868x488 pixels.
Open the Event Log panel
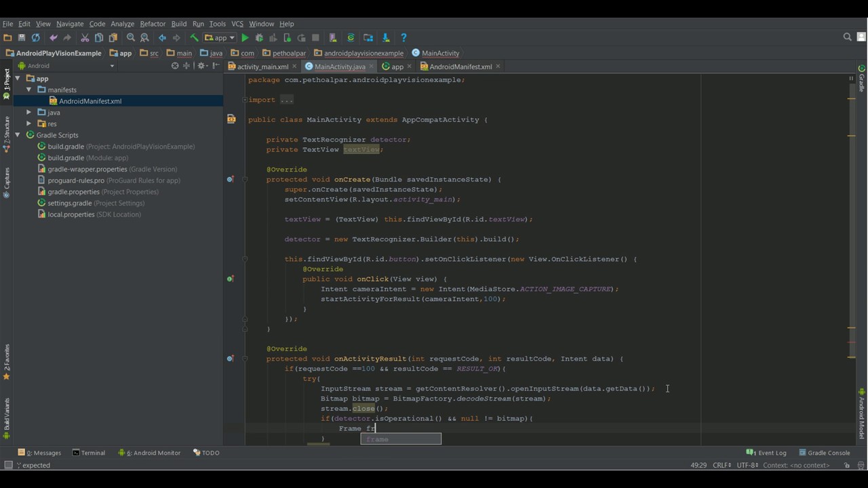[x=766, y=453]
